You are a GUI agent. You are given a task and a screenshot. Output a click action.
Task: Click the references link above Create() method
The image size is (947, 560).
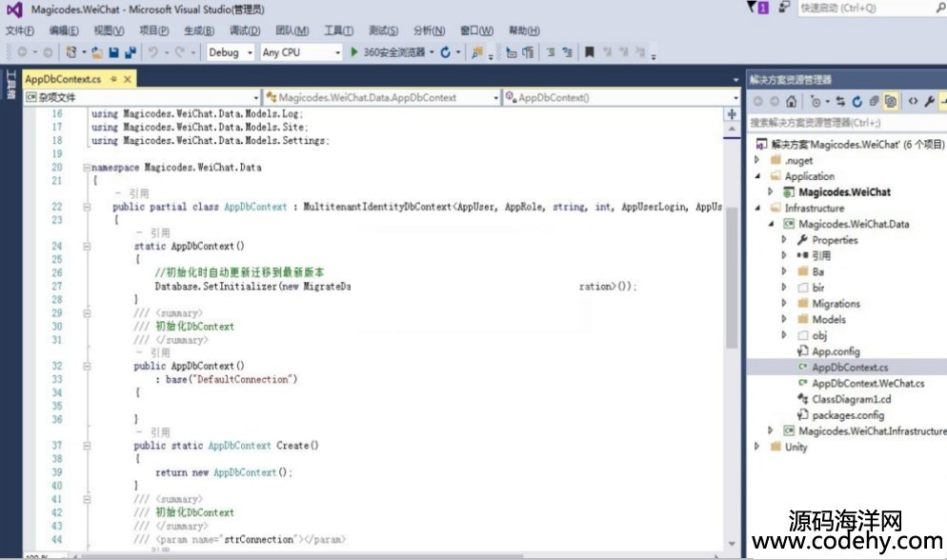tap(152, 432)
